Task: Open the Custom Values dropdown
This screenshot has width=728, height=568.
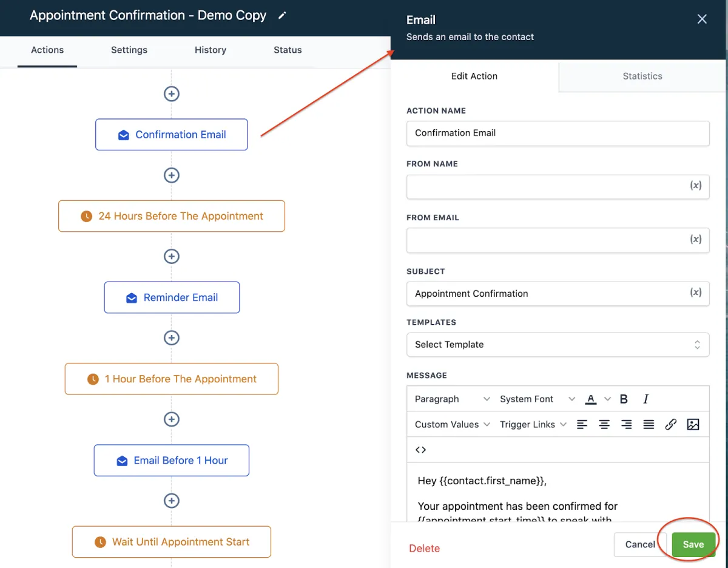Action: click(x=452, y=425)
